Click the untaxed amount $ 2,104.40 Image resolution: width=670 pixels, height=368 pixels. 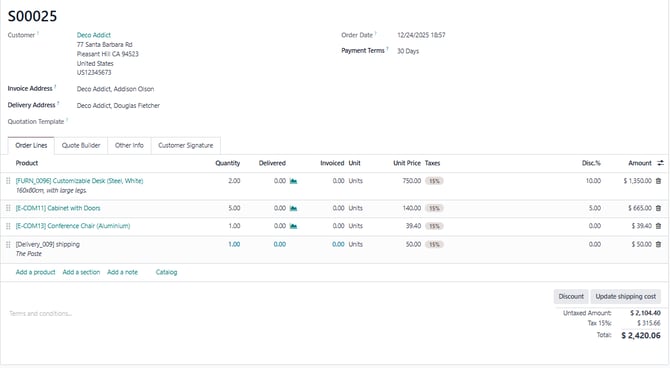click(x=645, y=313)
